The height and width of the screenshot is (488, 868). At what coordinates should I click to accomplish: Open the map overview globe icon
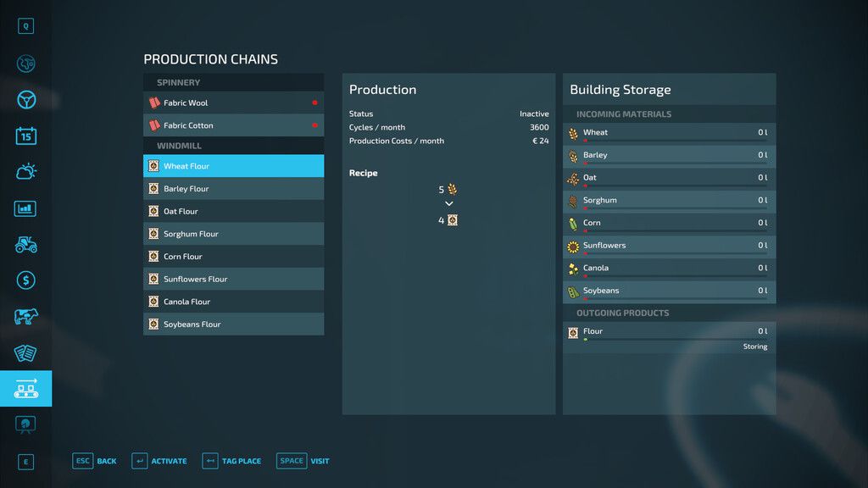(x=25, y=64)
